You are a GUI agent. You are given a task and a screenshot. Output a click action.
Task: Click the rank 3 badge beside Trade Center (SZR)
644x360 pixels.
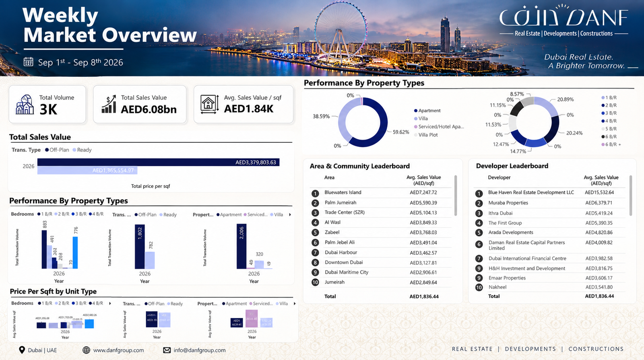[x=315, y=213]
